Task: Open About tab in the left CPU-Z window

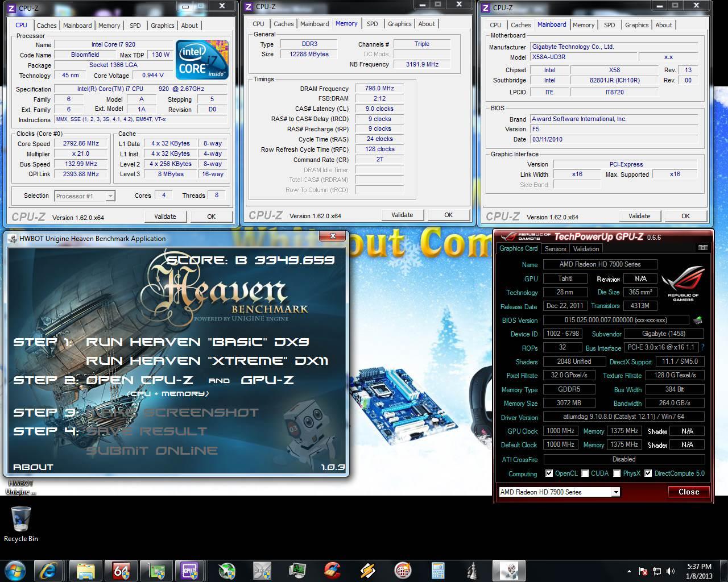Action: click(x=189, y=26)
